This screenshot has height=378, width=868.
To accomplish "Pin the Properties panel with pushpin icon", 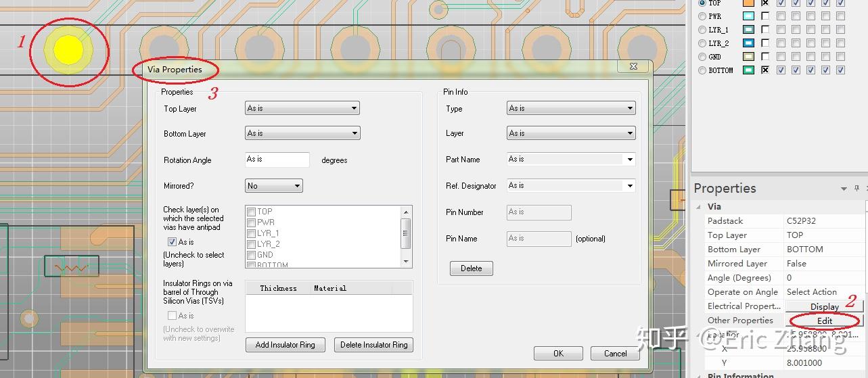I will [856, 189].
